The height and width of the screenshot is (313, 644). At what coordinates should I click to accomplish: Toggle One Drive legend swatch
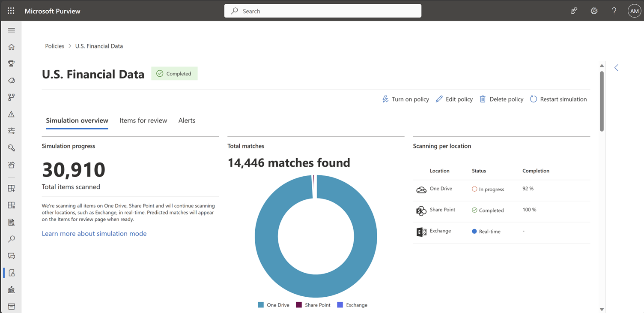pyautogui.click(x=261, y=305)
